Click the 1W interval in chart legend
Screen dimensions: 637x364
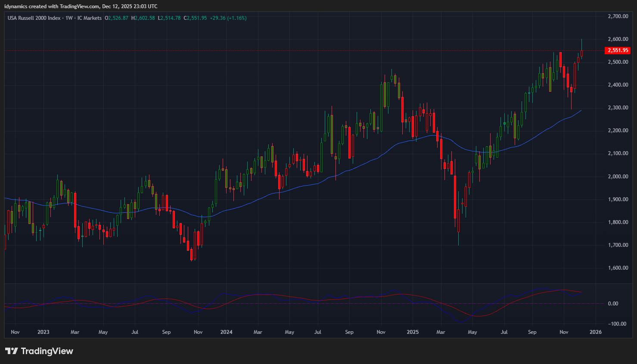[x=69, y=18]
